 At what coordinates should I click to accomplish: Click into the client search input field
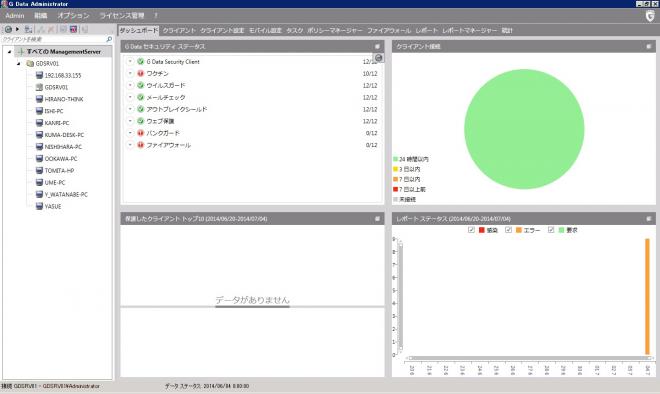point(53,39)
